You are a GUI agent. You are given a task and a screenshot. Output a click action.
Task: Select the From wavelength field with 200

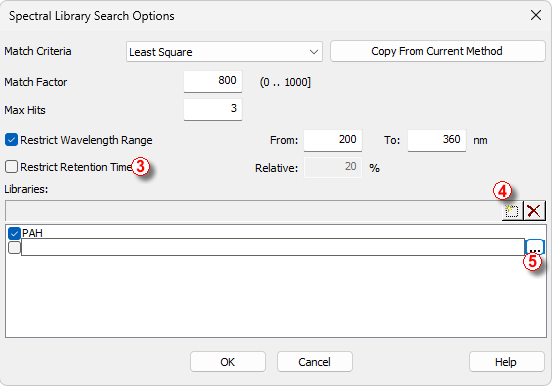click(x=333, y=141)
